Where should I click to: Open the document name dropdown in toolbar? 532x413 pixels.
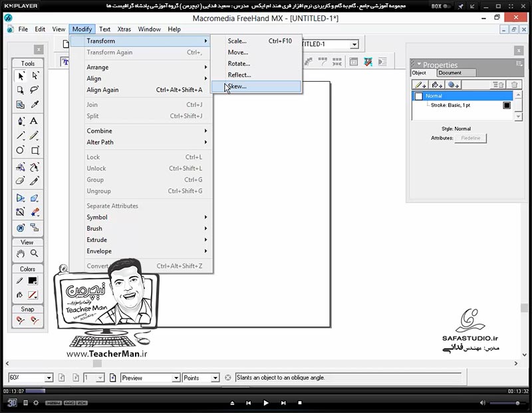click(x=354, y=45)
